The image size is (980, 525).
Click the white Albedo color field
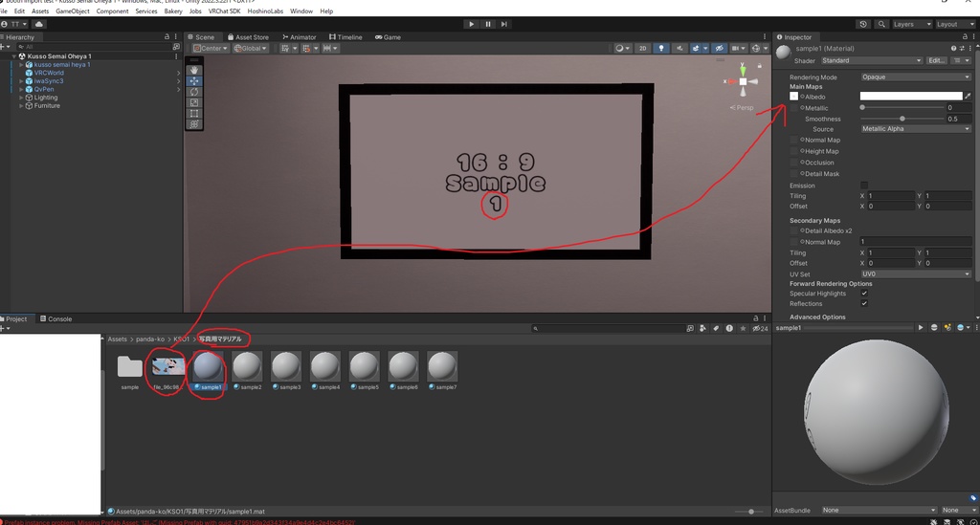pyautogui.click(x=911, y=97)
